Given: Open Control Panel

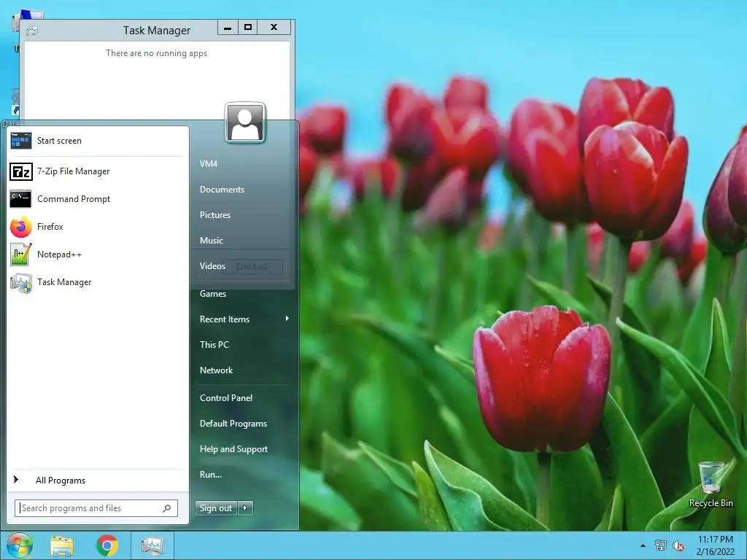Looking at the screenshot, I should [x=226, y=398].
